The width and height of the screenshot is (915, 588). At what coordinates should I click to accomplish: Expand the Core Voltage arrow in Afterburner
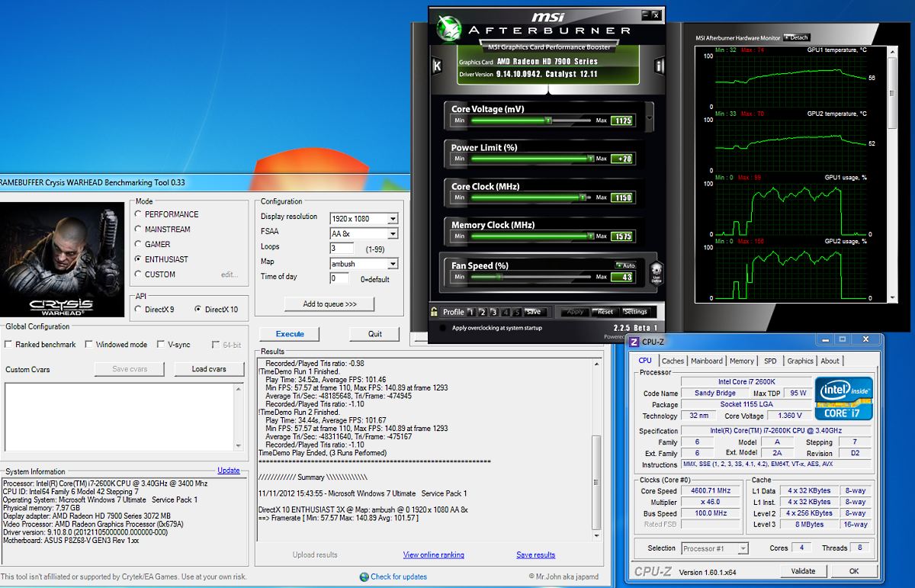coord(649,118)
